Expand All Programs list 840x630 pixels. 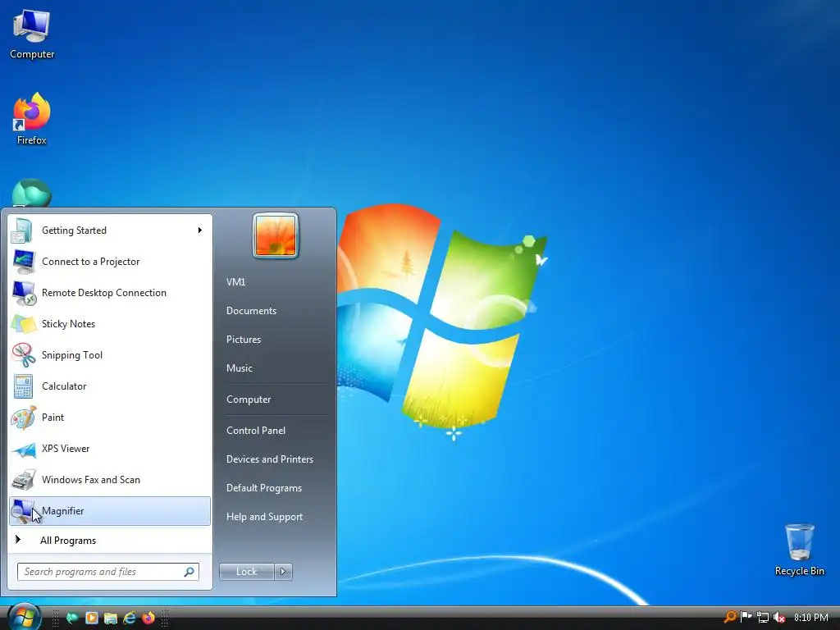pos(109,540)
